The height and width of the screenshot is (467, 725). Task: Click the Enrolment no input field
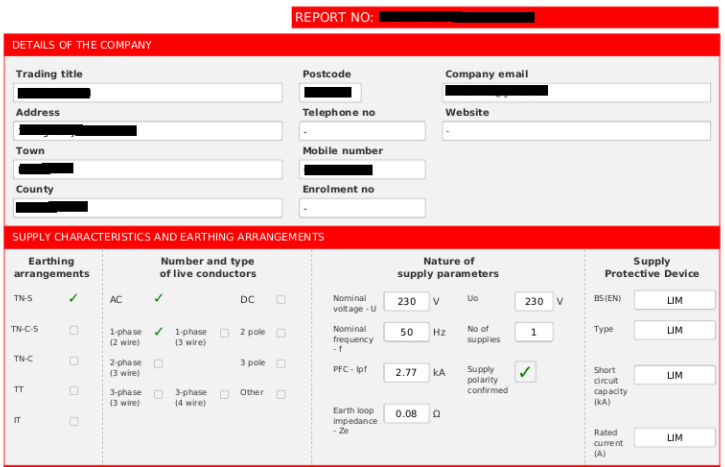(362, 208)
